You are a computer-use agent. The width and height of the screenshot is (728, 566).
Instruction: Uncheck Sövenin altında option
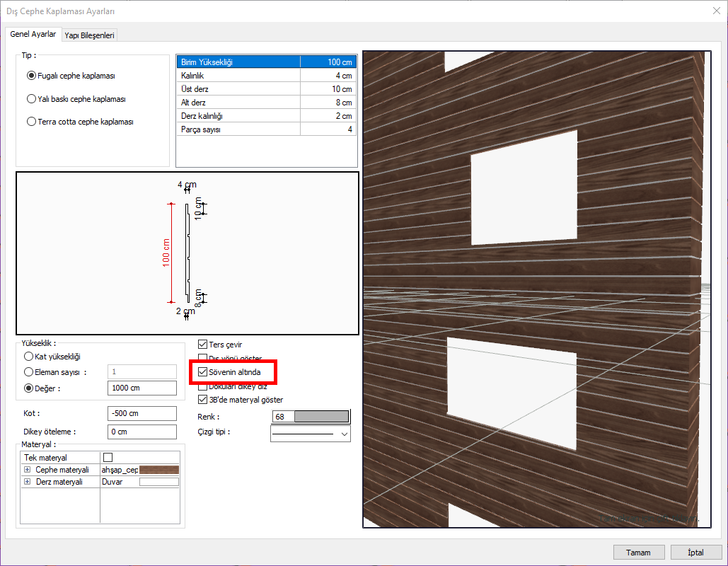203,371
